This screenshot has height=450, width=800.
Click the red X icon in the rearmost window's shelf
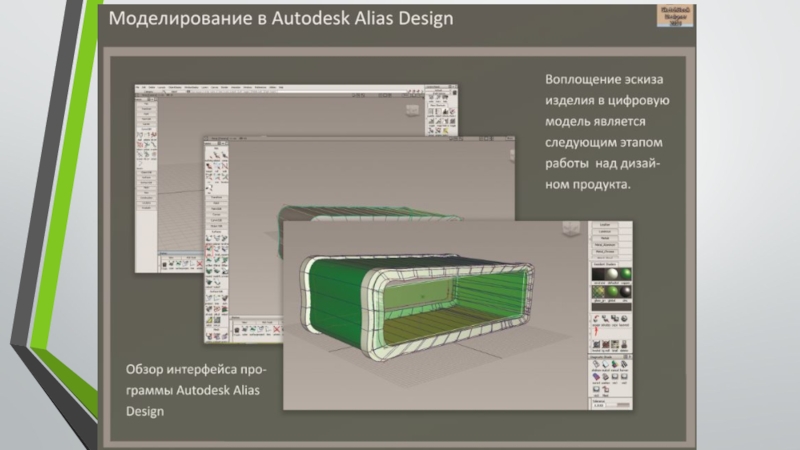pyautogui.click(x=202, y=262)
